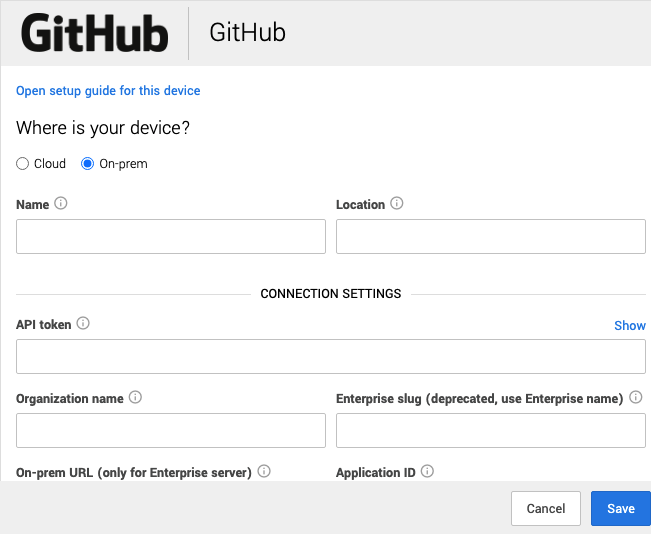Select the Cloud radio option
Screen dimensions: 651x534
22,164
